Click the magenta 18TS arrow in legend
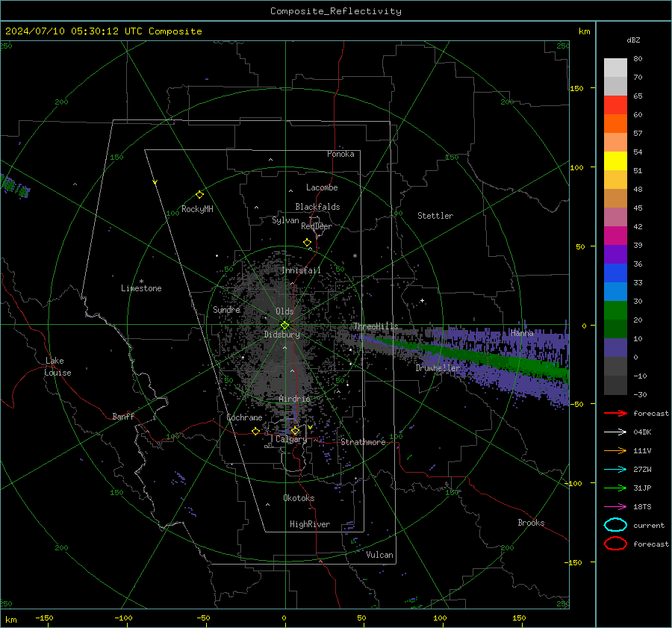The height and width of the screenshot is (628, 672). tap(615, 507)
